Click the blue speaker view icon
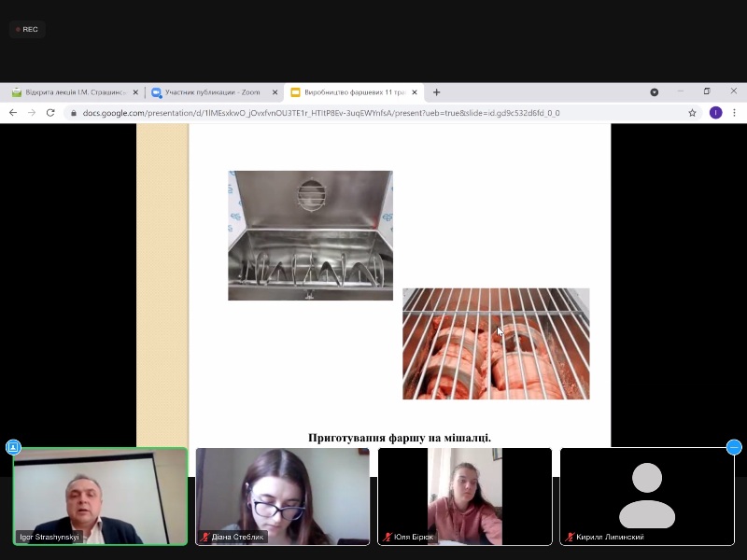Image resolution: width=747 pixels, height=560 pixels. [x=13, y=447]
